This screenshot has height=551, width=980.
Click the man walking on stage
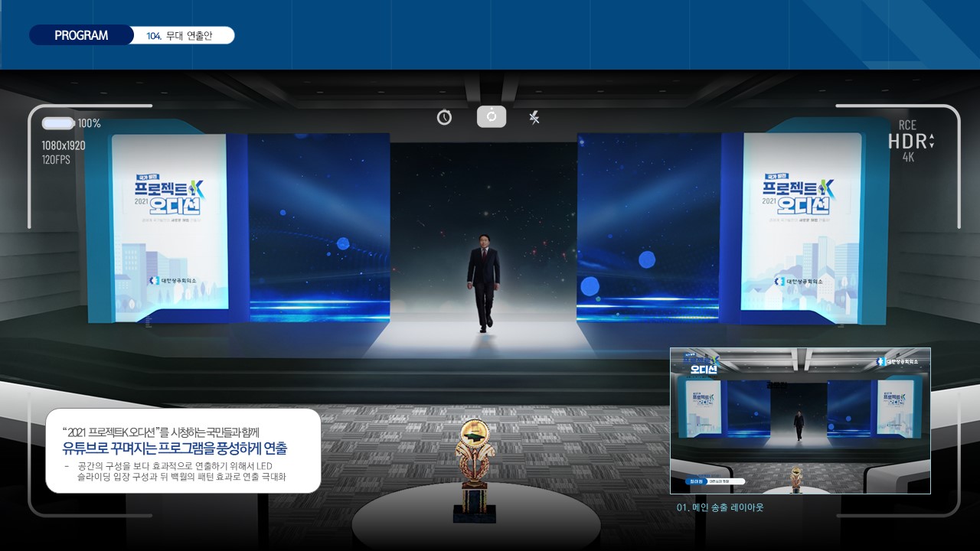pos(484,282)
